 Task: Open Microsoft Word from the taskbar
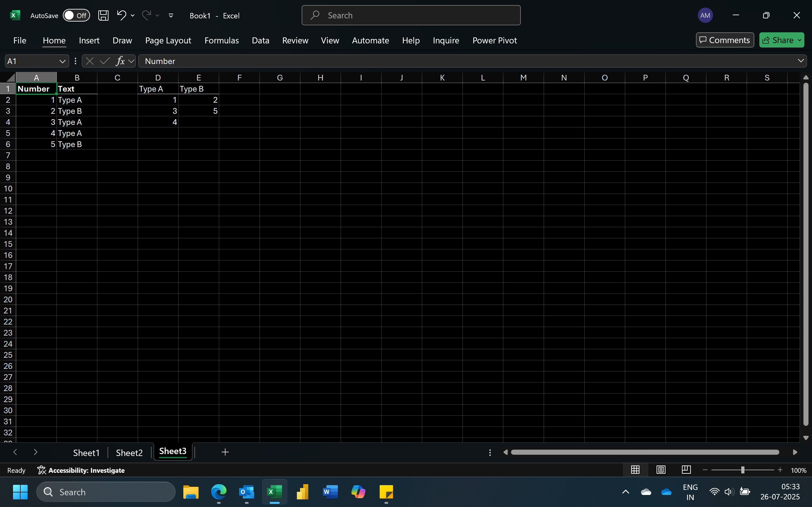330,492
